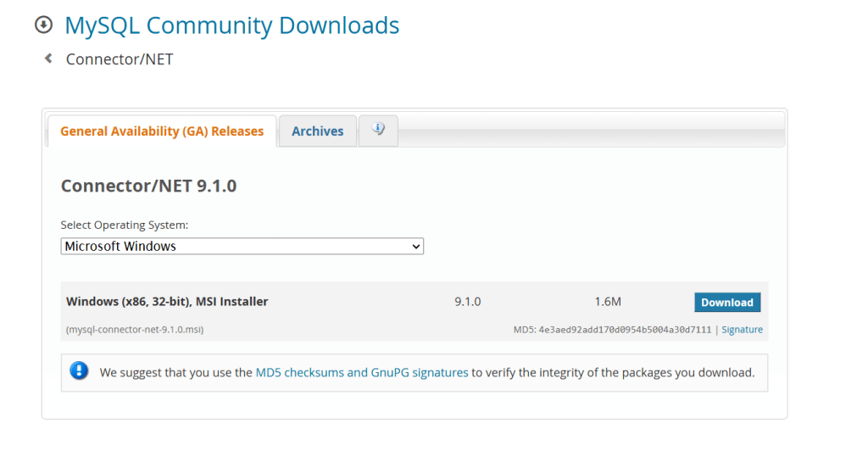
Task: Click the MySQL Community Downloads heading
Action: [231, 25]
